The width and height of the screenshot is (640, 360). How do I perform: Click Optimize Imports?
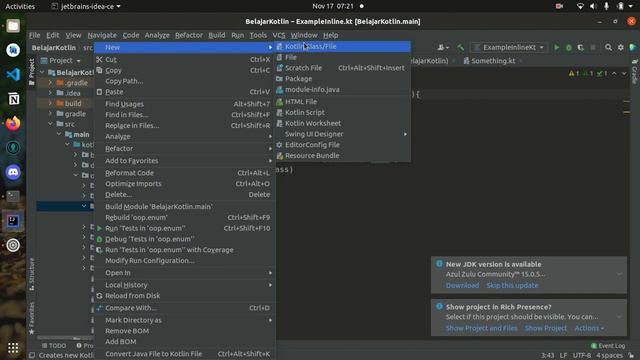(184, 184)
